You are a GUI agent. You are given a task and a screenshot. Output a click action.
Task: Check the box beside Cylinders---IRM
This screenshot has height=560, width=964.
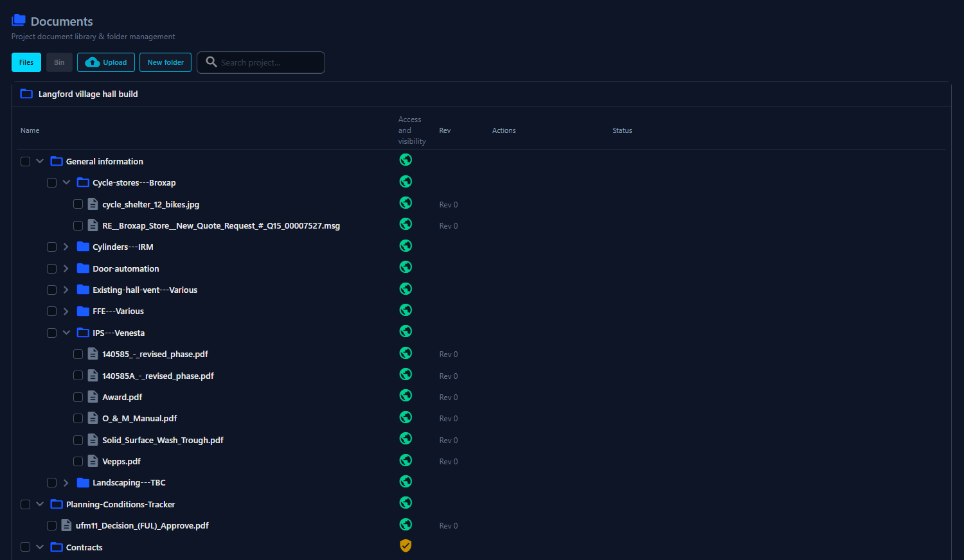point(52,247)
